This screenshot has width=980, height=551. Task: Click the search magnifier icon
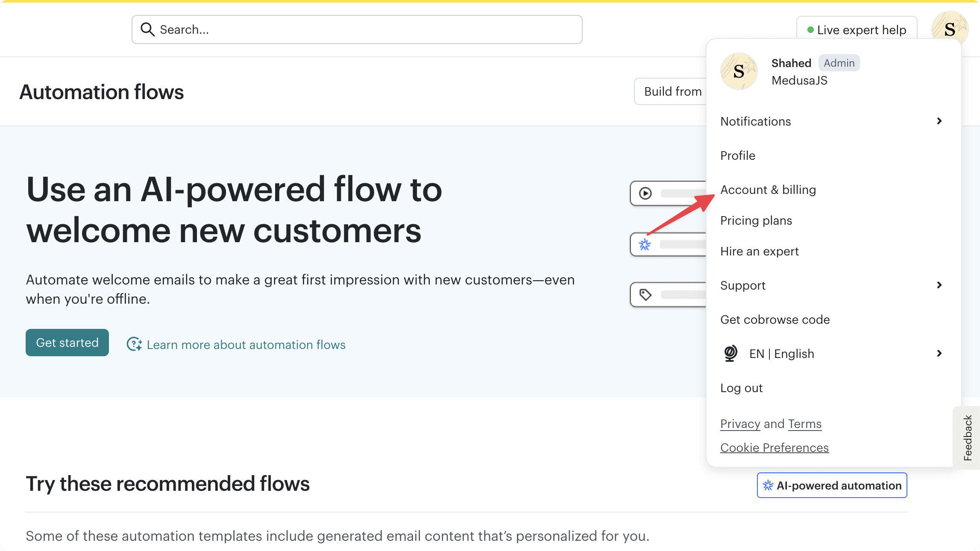coord(148,29)
